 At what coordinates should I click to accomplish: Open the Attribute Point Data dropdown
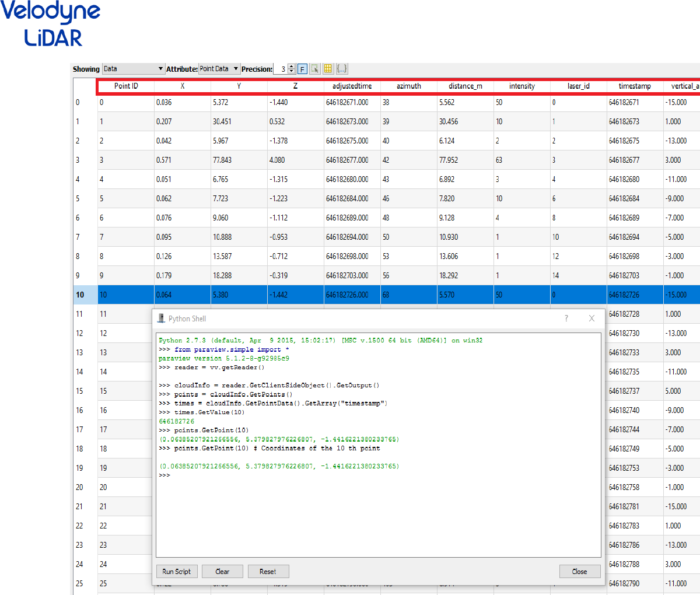tap(219, 69)
